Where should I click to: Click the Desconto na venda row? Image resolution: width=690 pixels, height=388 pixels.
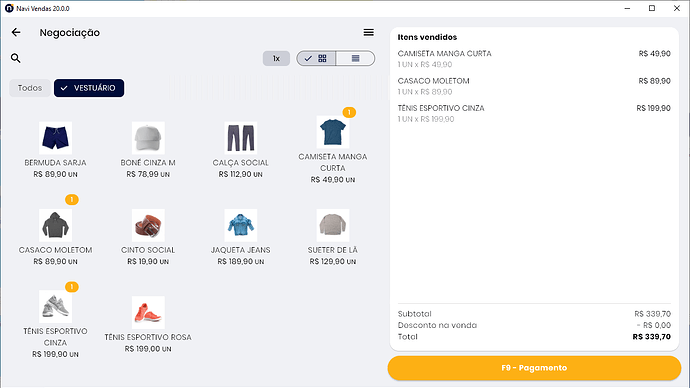point(534,325)
